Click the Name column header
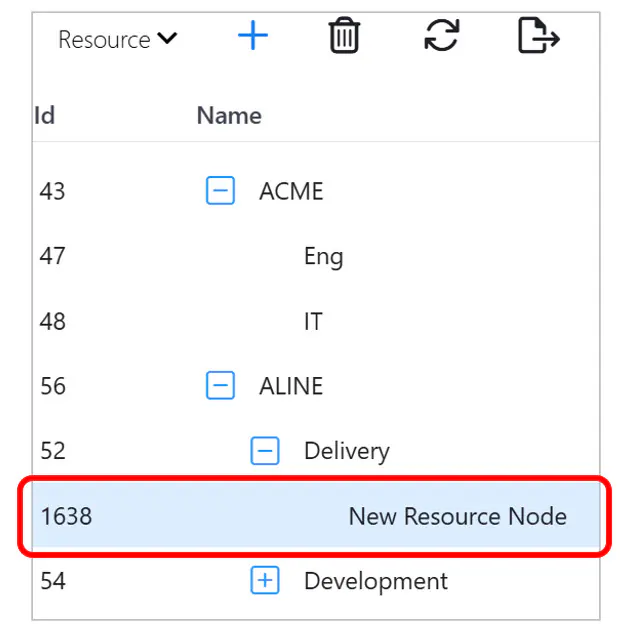Image resolution: width=620 pixels, height=636 pixels. point(229,116)
